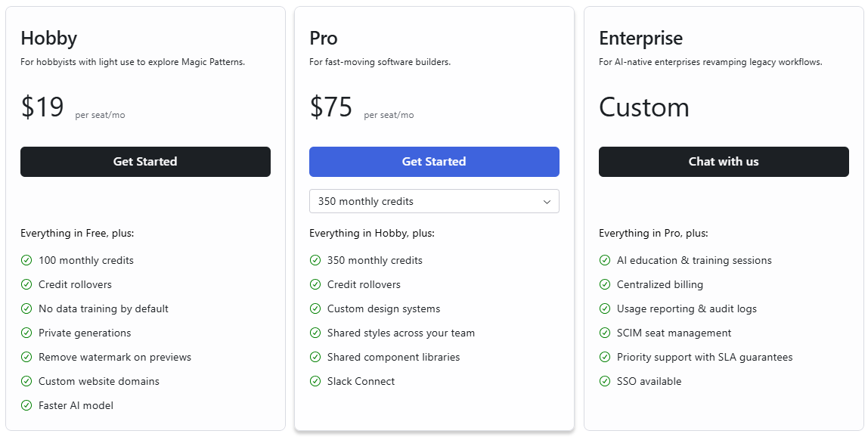Click the checkmark next to Centralized billing
Image resolution: width=868 pixels, height=437 pixels.
tap(605, 284)
